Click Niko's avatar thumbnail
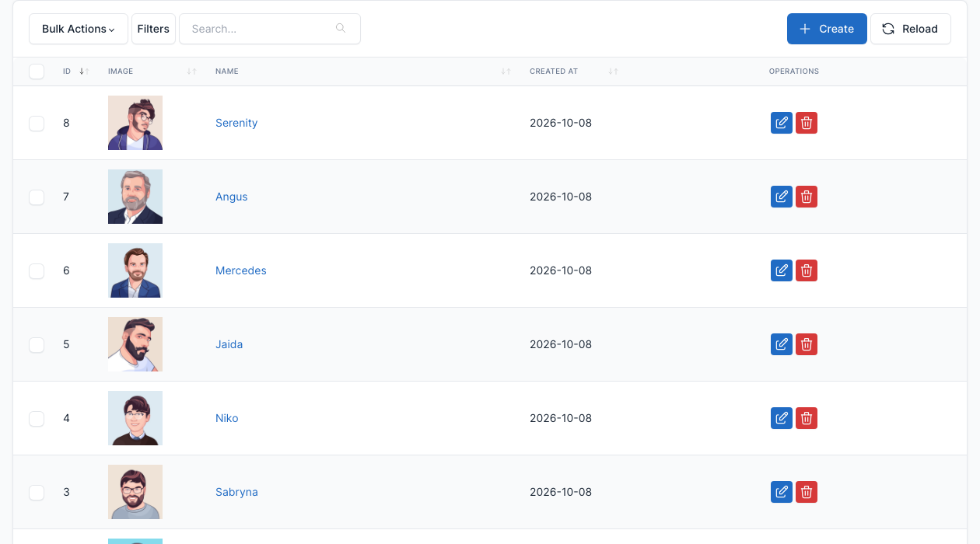Viewport: 980px width, 544px height. [135, 418]
